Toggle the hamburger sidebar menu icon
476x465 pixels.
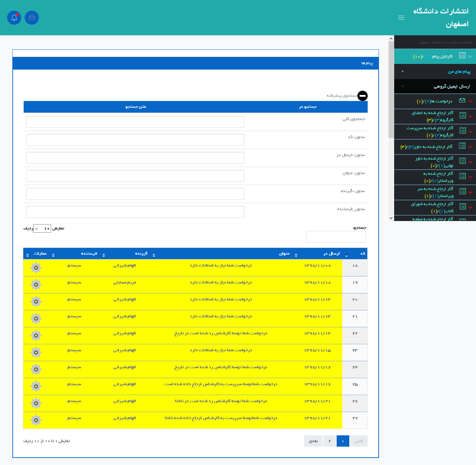(x=401, y=18)
